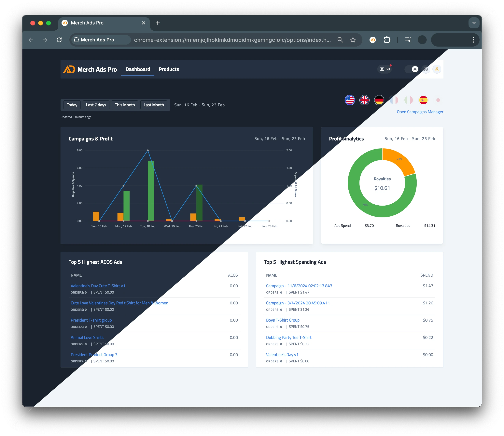504x436 pixels.
Task: Toggle Royalties legend entry below donut
Action: pos(403,225)
